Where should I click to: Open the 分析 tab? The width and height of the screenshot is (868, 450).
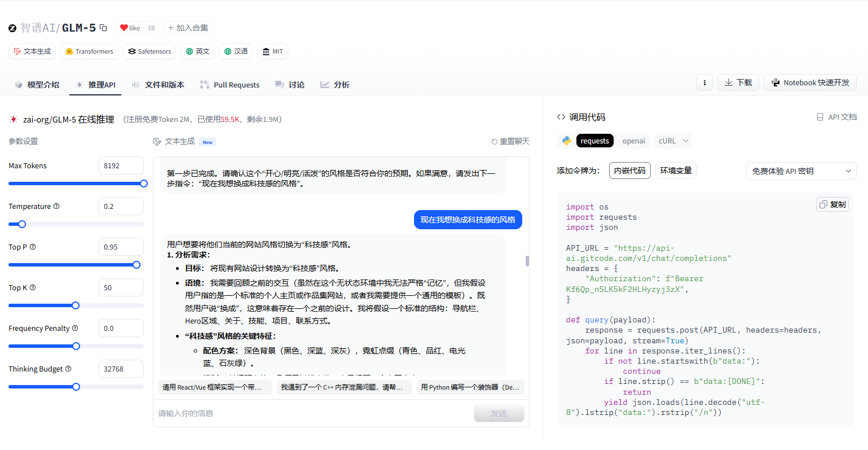(x=335, y=85)
